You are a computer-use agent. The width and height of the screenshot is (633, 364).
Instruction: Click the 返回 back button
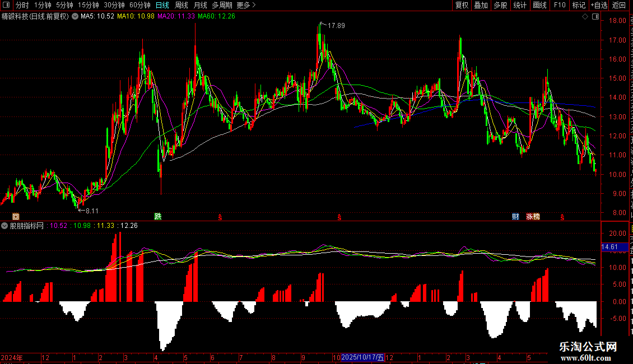point(618,5)
